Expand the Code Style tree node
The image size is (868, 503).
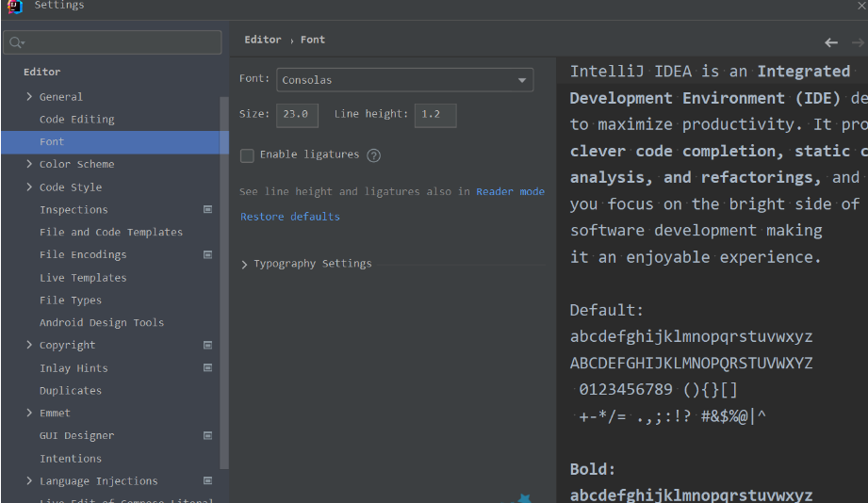pyautogui.click(x=29, y=187)
